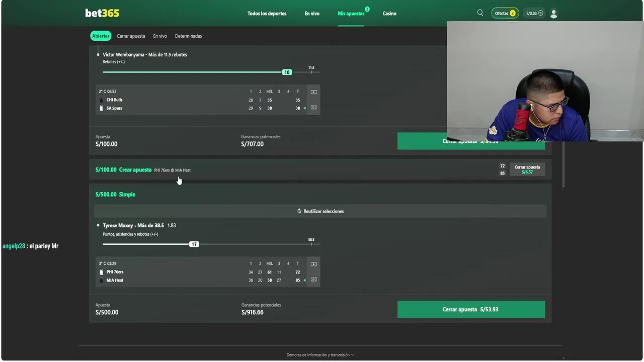
Task: Open the video stream icon for Bulls vs Spurs
Action: (x=313, y=92)
